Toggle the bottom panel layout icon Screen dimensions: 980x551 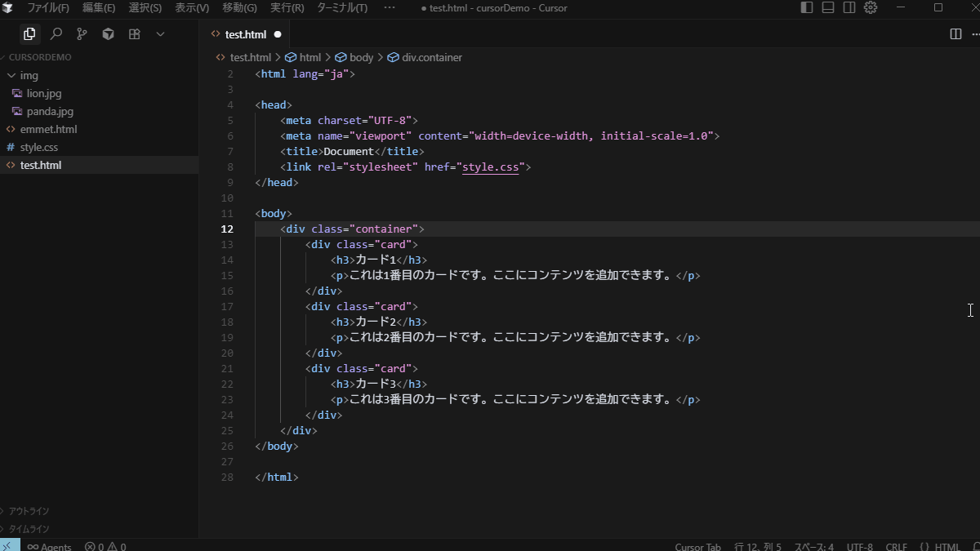[828, 7]
